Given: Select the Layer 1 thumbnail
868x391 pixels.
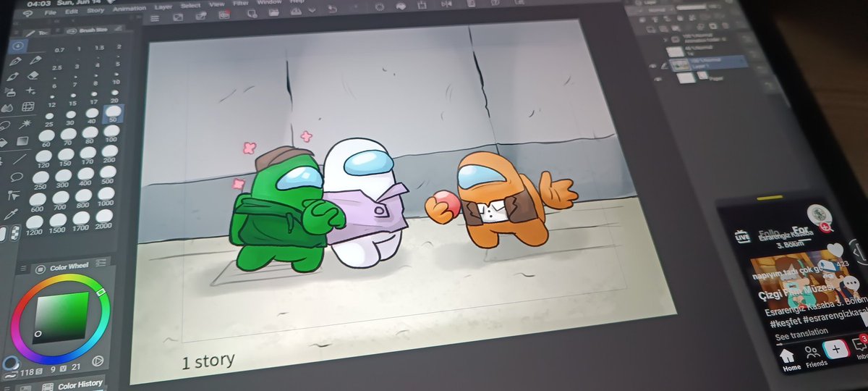Looking at the screenshot, I should [679, 64].
